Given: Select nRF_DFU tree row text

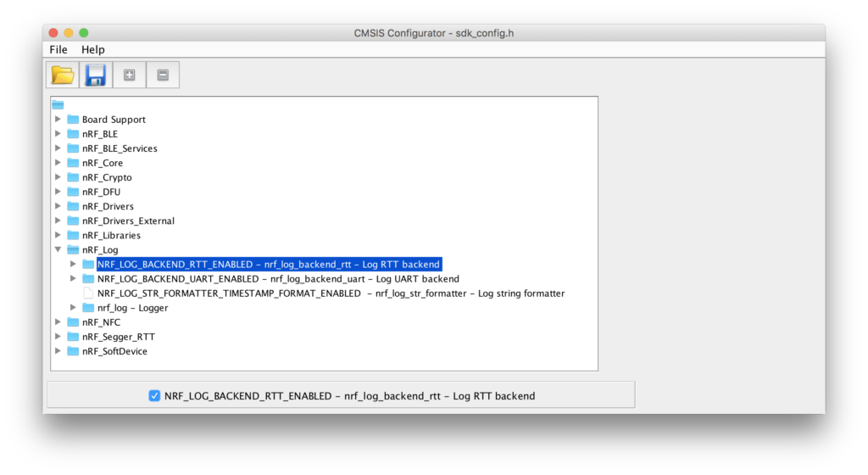Looking at the screenshot, I should tap(101, 192).
